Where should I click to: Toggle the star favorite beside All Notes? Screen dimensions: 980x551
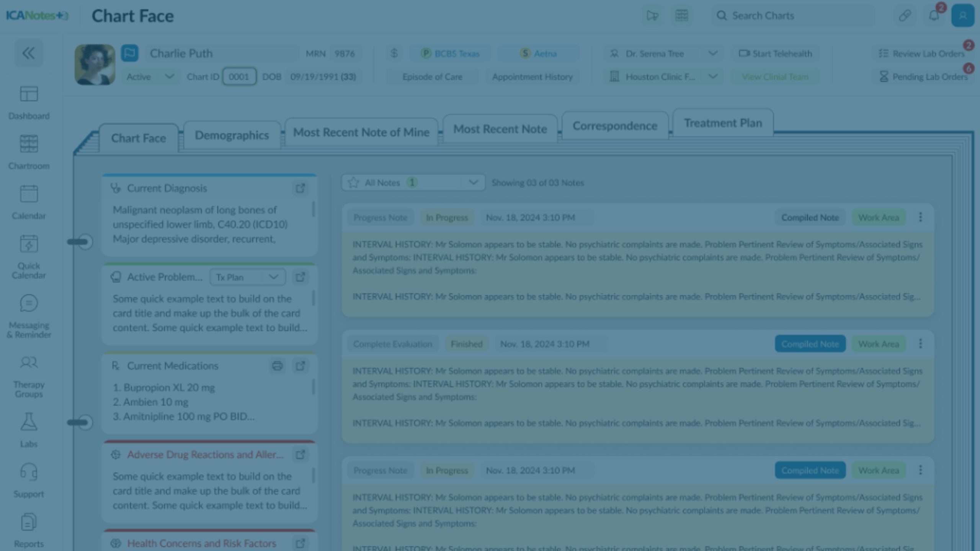[353, 183]
